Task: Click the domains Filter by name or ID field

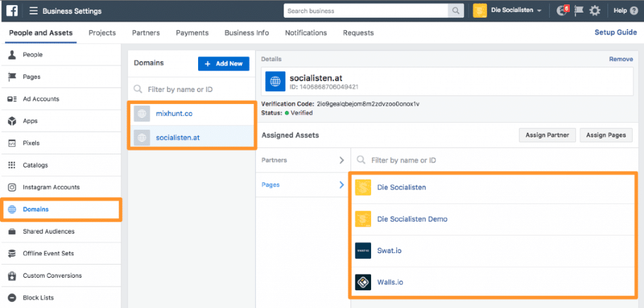Action: tap(191, 89)
